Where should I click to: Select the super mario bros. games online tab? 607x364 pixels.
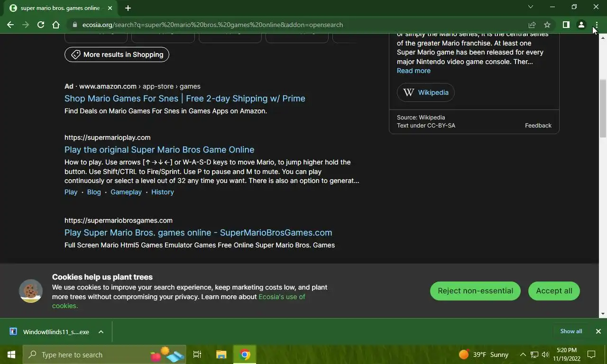coord(60,8)
